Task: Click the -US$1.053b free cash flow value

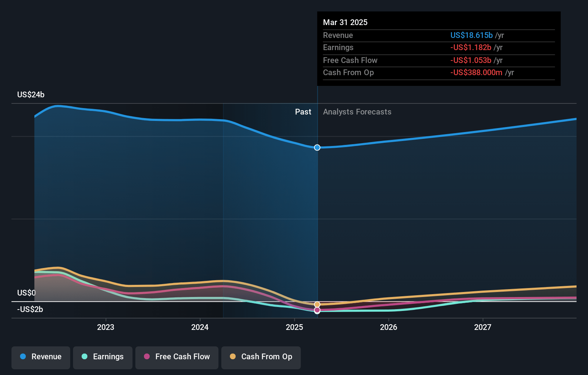Action: pos(471,60)
